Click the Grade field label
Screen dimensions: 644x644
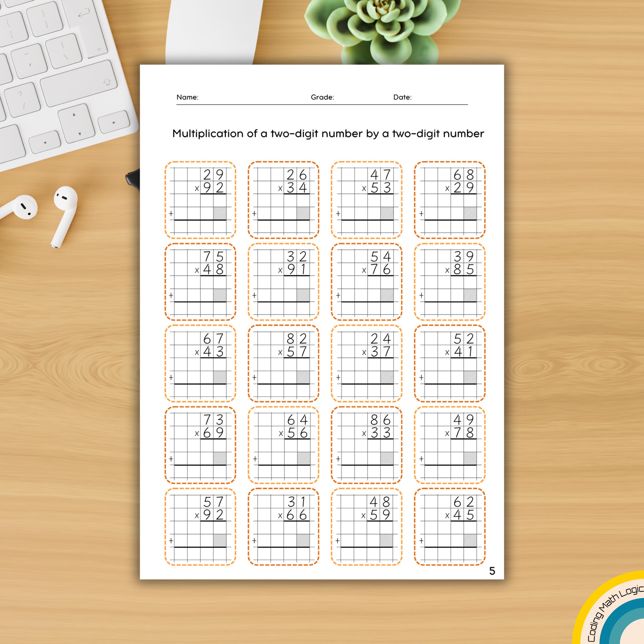[x=322, y=97]
